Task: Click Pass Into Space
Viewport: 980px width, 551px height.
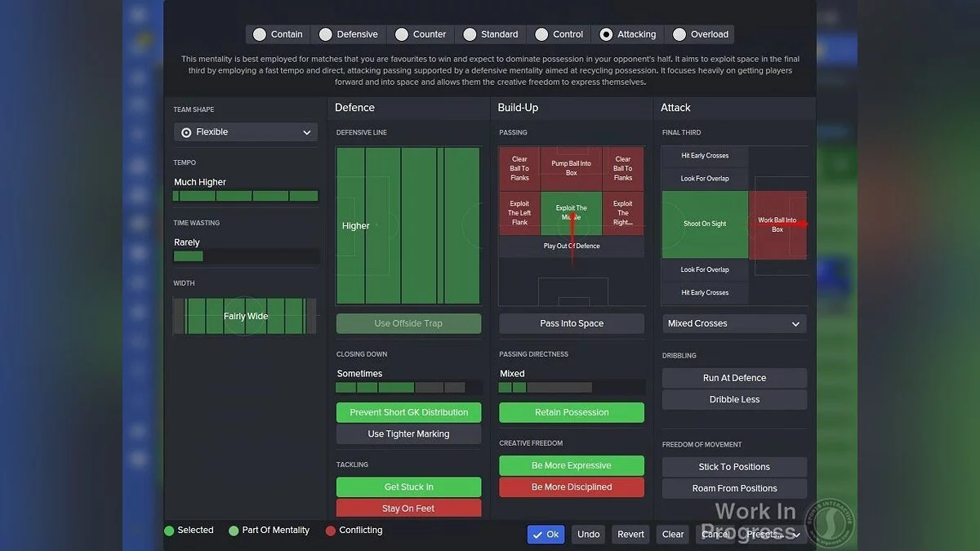Action: [571, 323]
